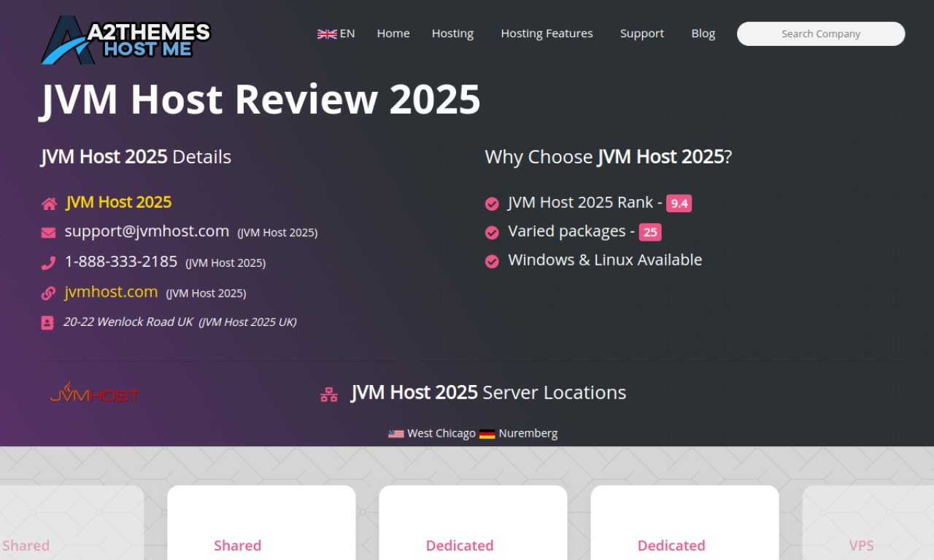This screenshot has height=560, width=934.
Task: Click the 20-22 Wenlock Road UK address
Action: click(x=128, y=322)
